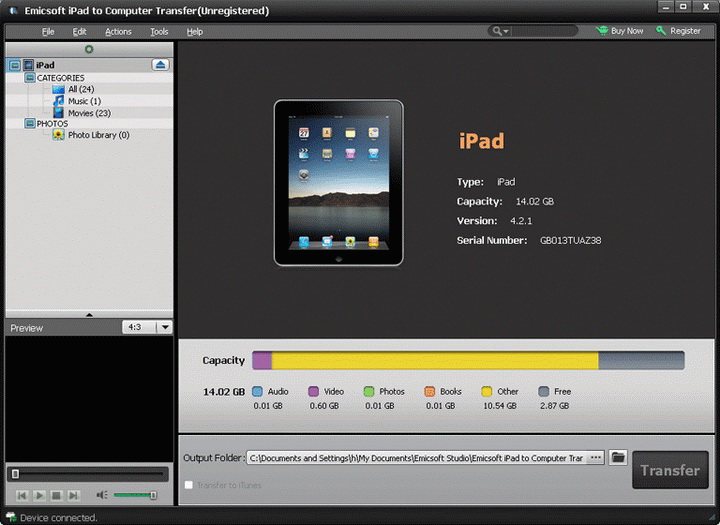Select the All (24) category
Image resolution: width=720 pixels, height=525 pixels.
pos(81,89)
